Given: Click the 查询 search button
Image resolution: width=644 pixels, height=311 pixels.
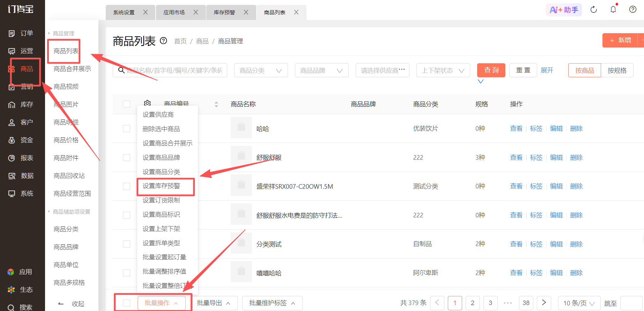Looking at the screenshot, I should pyautogui.click(x=491, y=70).
